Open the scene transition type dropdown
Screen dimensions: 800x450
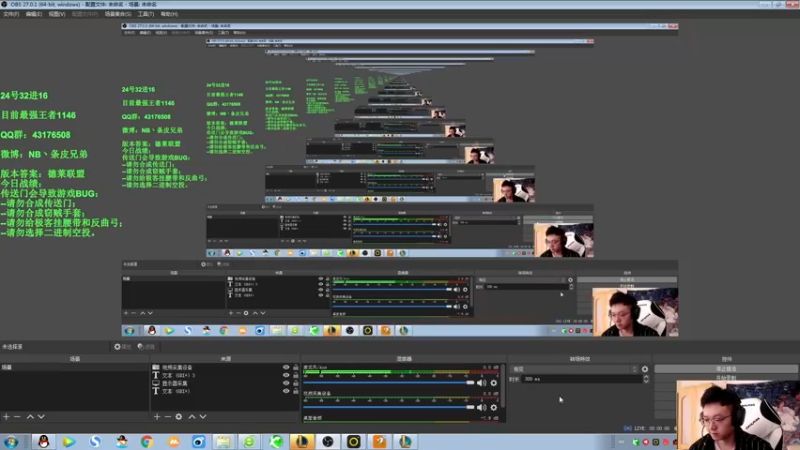point(575,369)
